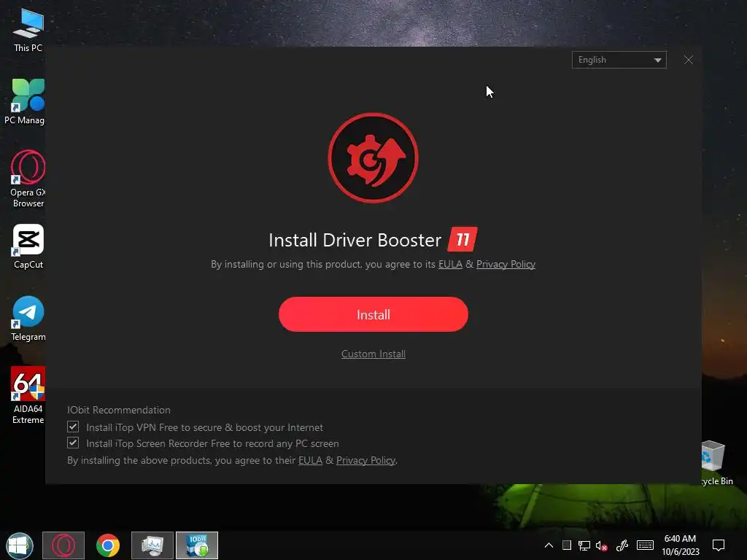
Task: Click the pen workspace tray icon
Action: pos(622,545)
